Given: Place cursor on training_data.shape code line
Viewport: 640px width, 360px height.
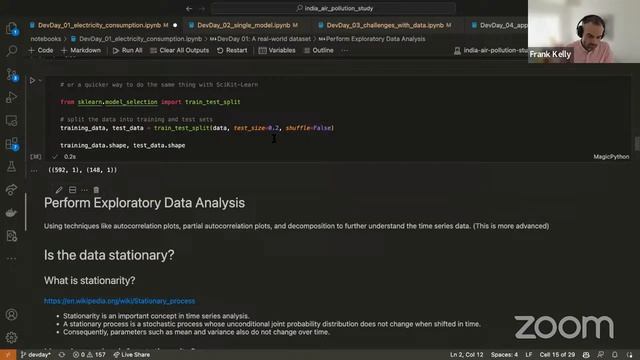Looking at the screenshot, I should click(x=122, y=145).
